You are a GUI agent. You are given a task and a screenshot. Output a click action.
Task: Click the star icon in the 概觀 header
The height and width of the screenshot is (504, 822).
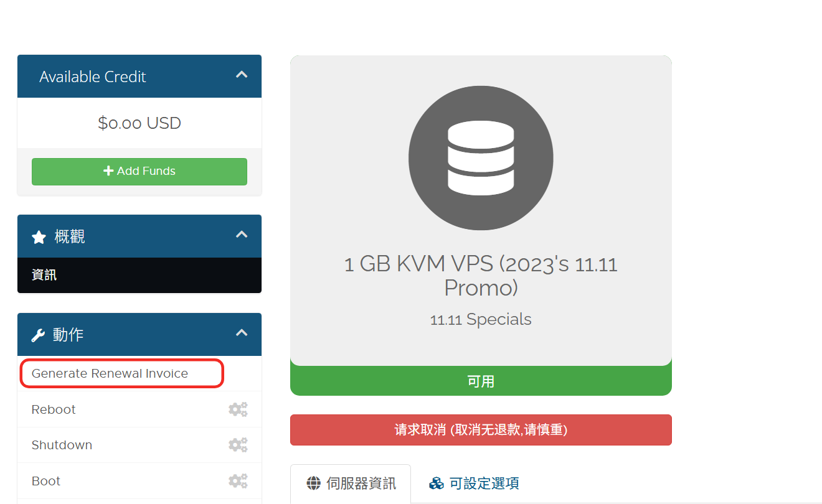pos(39,237)
